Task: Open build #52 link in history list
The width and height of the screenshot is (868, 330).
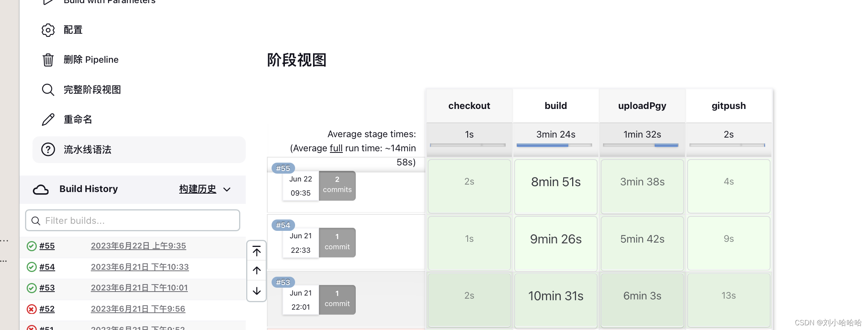Action: click(x=47, y=309)
